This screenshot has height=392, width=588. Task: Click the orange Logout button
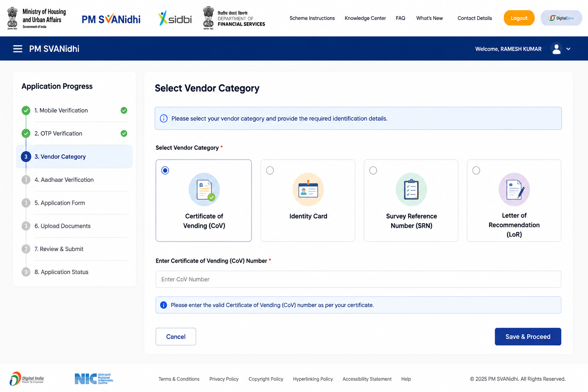coord(519,18)
